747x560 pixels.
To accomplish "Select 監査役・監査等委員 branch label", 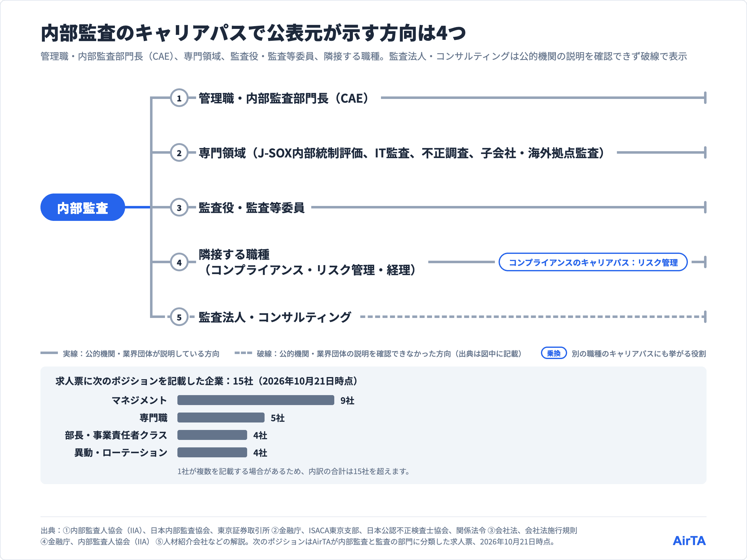I will coord(251,208).
